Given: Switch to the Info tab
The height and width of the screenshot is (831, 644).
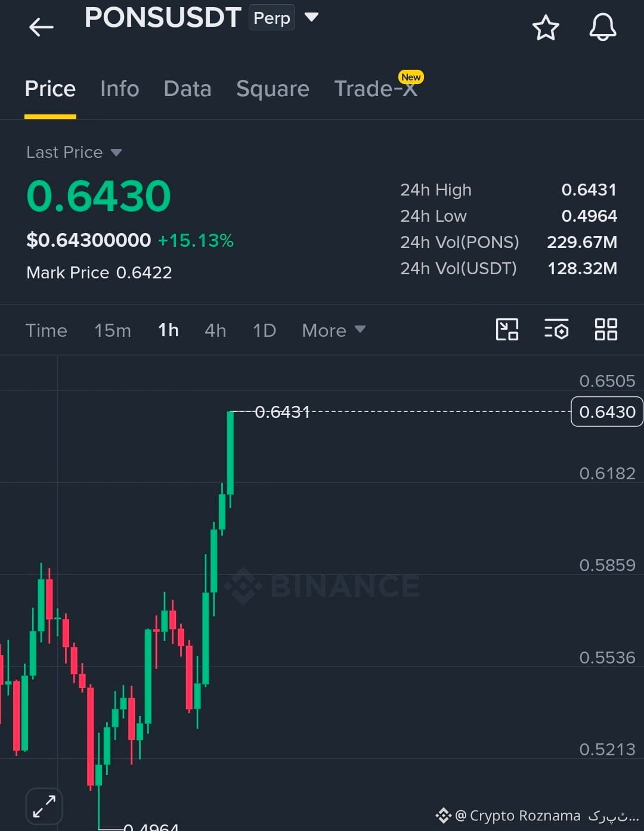Looking at the screenshot, I should click(120, 89).
